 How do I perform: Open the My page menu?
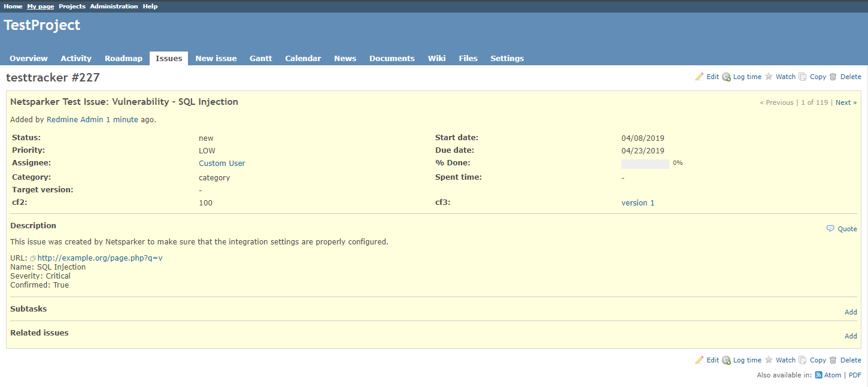pos(40,6)
